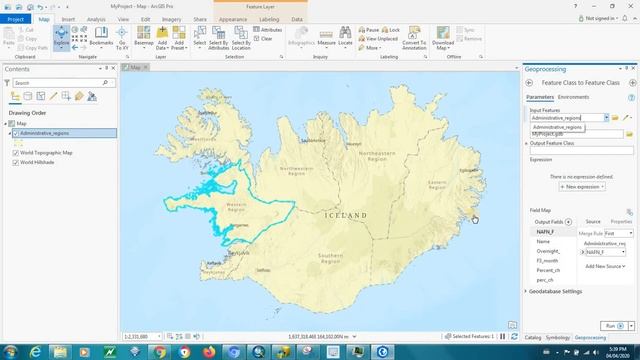This screenshot has height=360, width=640.
Task: Open Select By Location
Action: click(x=241, y=38)
